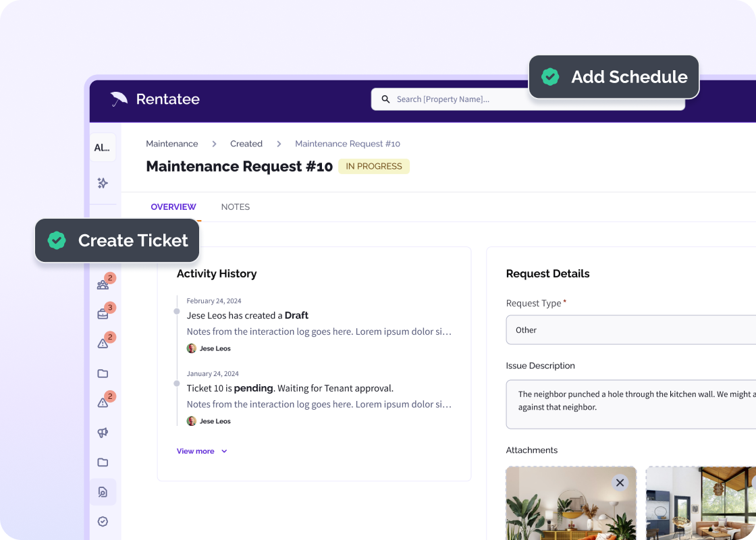Click the 'Maintenance Request #10' page title
This screenshot has height=540, width=756.
click(239, 166)
